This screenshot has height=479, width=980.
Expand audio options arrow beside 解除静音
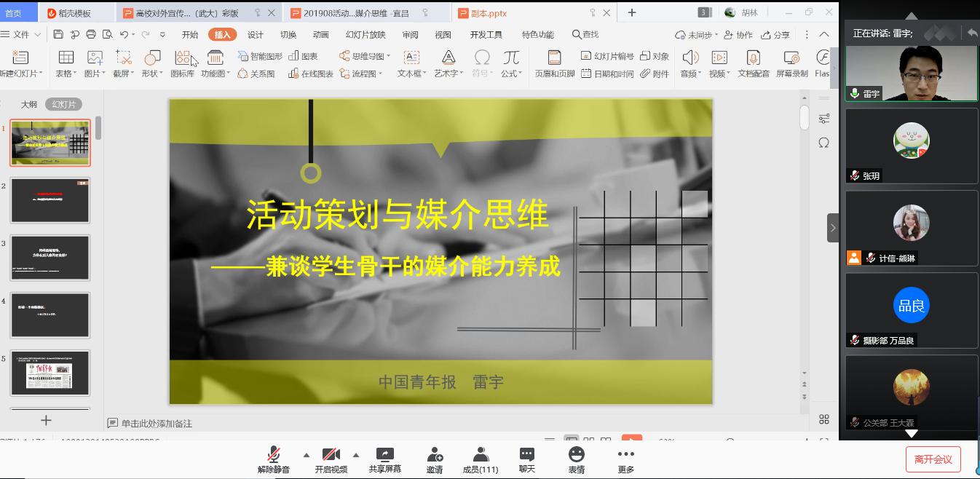pyautogui.click(x=306, y=455)
